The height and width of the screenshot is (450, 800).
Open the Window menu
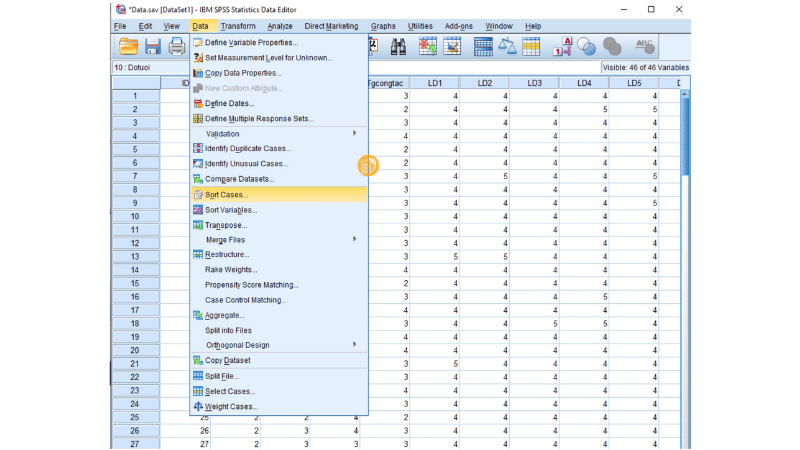(x=498, y=26)
